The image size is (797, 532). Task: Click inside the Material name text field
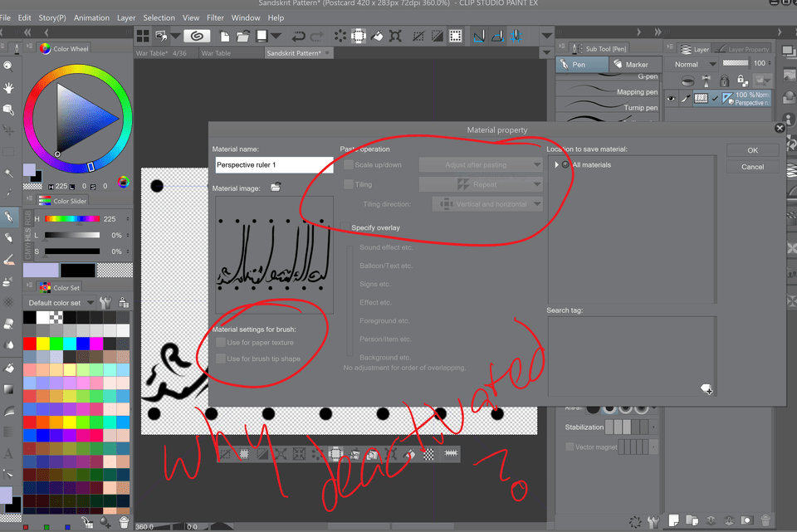pos(273,165)
